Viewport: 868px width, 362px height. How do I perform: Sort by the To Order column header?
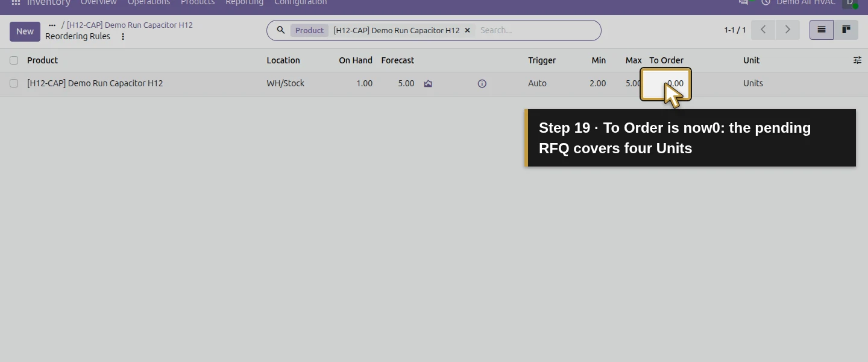tap(666, 60)
